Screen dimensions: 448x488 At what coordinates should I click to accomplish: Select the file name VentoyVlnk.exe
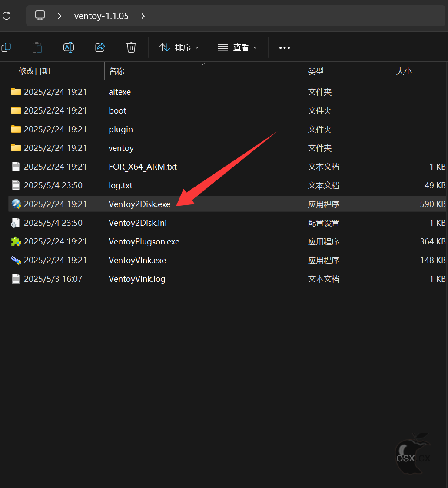(x=137, y=260)
